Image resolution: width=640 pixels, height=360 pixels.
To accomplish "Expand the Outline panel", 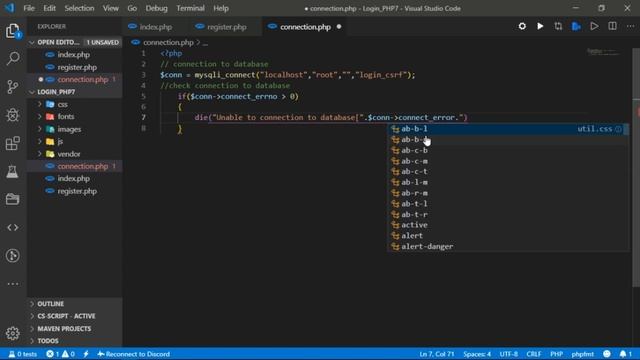I will [x=74, y=304].
